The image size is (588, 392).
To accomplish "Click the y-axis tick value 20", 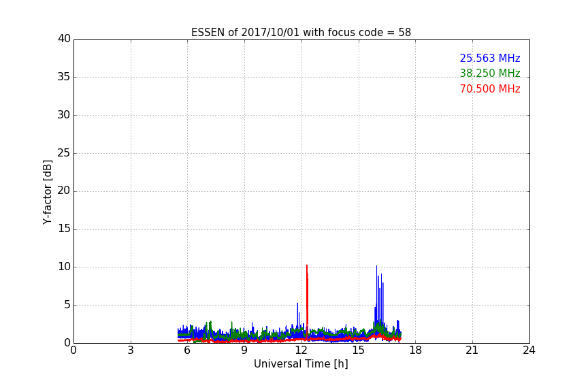I will (64, 191).
